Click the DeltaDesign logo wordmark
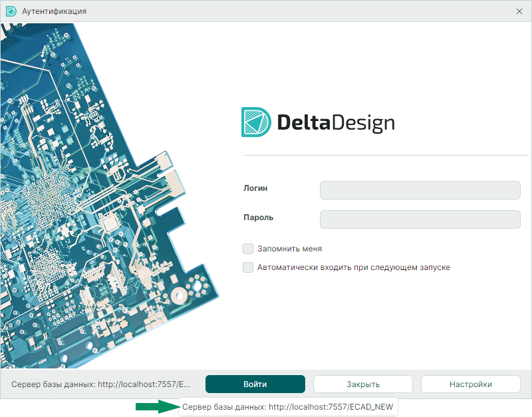Image resolution: width=532 pixels, height=417 pixels. [335, 123]
